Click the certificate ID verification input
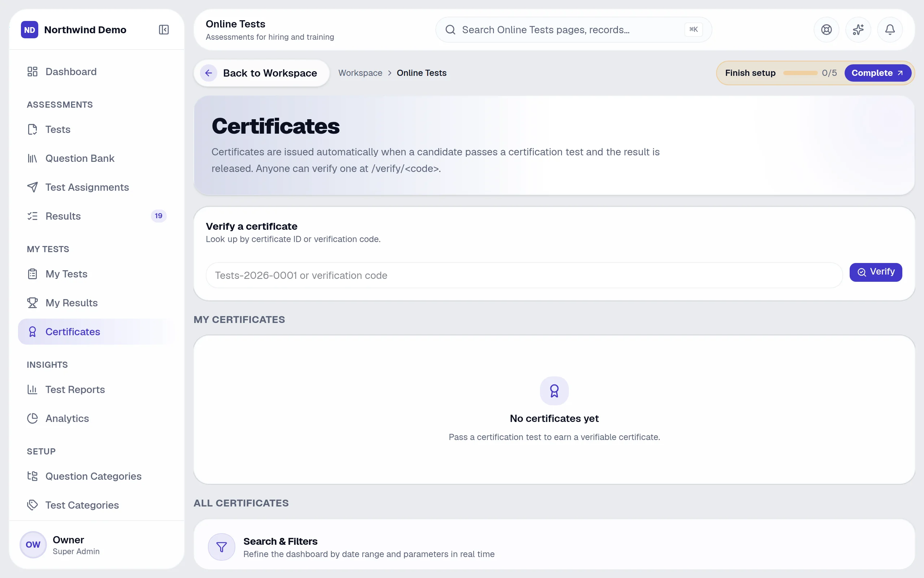 pyautogui.click(x=524, y=275)
